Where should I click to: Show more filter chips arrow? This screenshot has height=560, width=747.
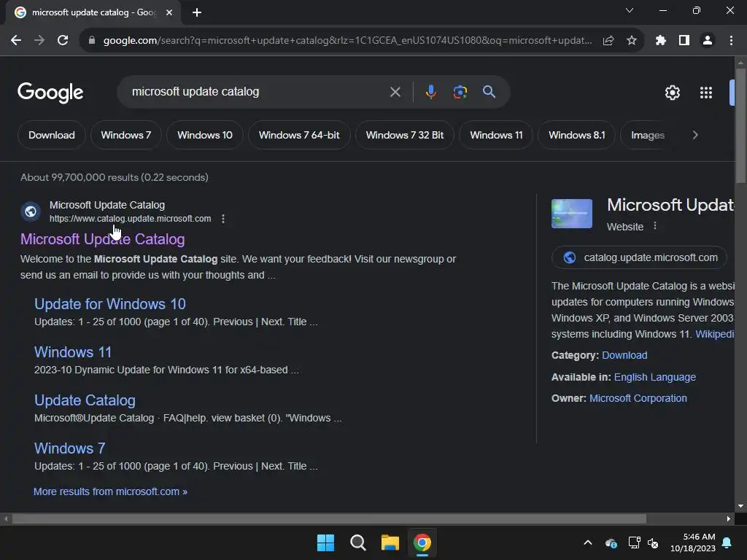tap(695, 135)
